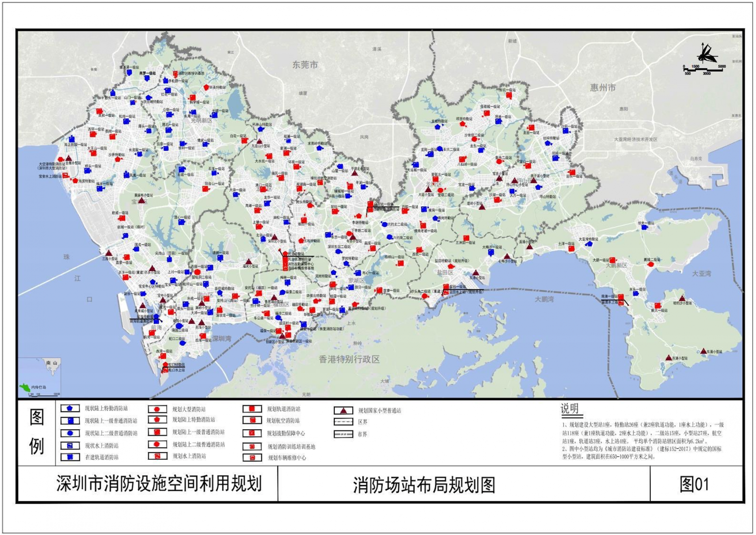Click the legend symbol for 规划航空消防站
Image resolution: width=756 pixels, height=535 pixels.
click(252, 420)
